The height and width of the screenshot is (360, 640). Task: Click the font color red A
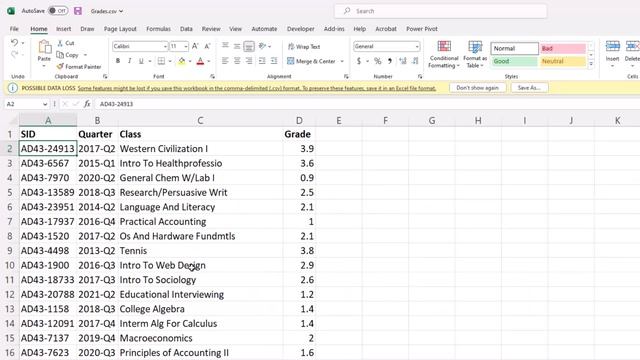click(200, 61)
